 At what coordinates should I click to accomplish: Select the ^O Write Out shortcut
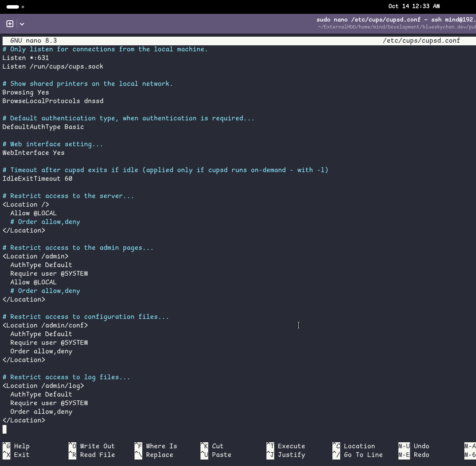click(x=92, y=446)
